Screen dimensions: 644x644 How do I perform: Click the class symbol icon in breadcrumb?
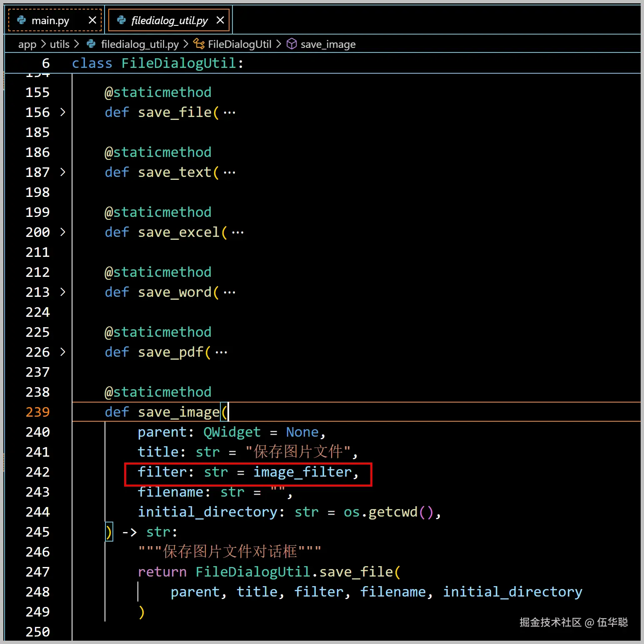[199, 44]
